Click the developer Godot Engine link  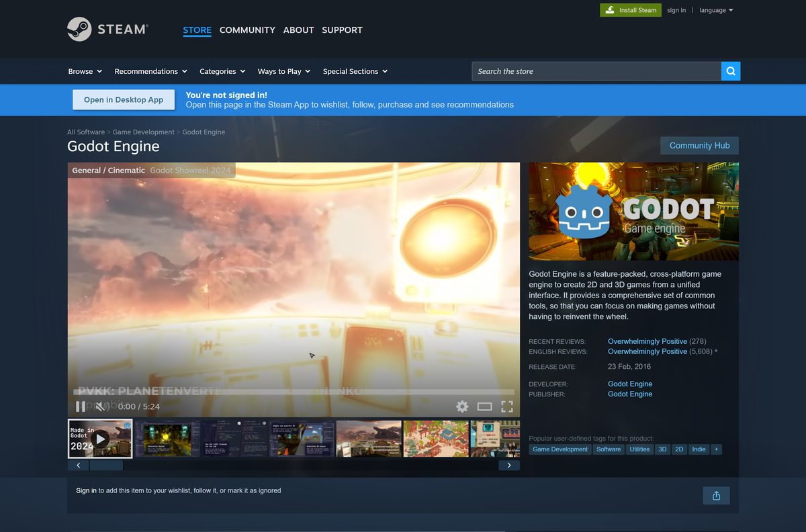[x=630, y=384]
